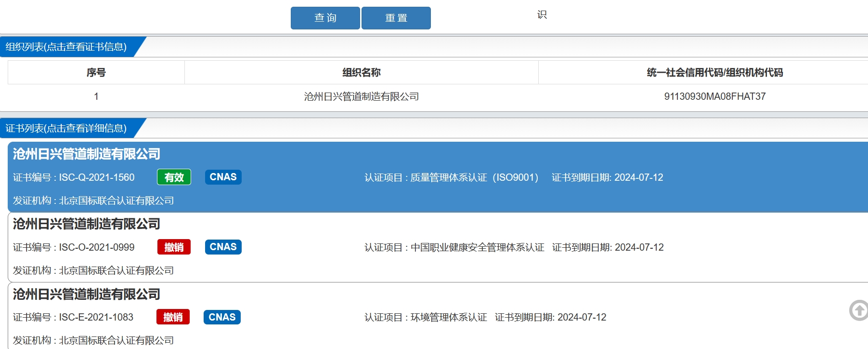This screenshot has height=349, width=868.
Task: Click CNAS badge for certificate ISC-Q-2021-1560
Action: coord(223,177)
